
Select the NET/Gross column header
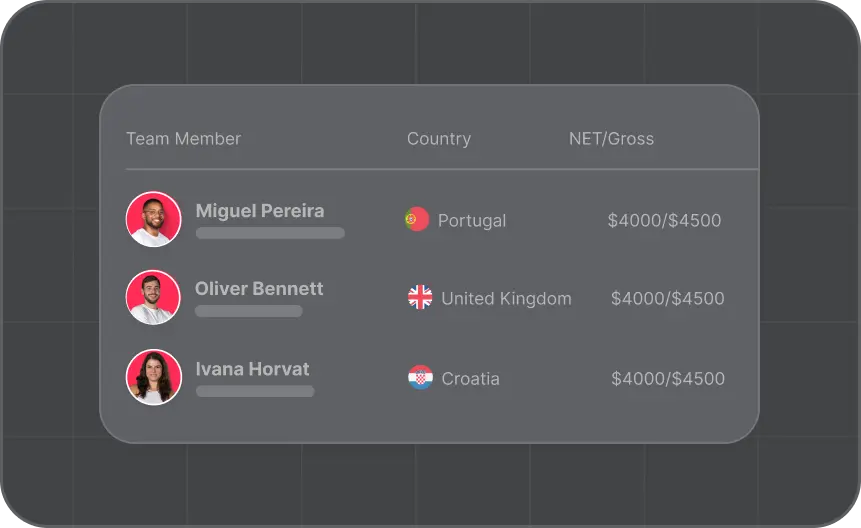pyautogui.click(x=611, y=139)
